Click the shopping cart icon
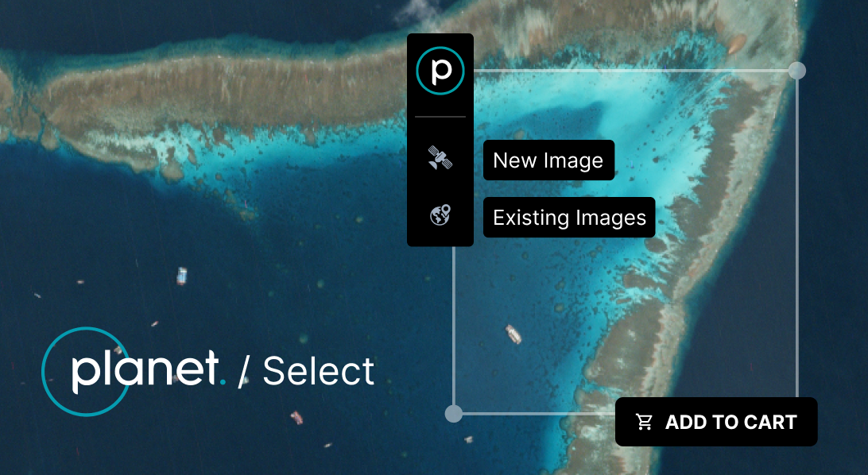 (645, 422)
